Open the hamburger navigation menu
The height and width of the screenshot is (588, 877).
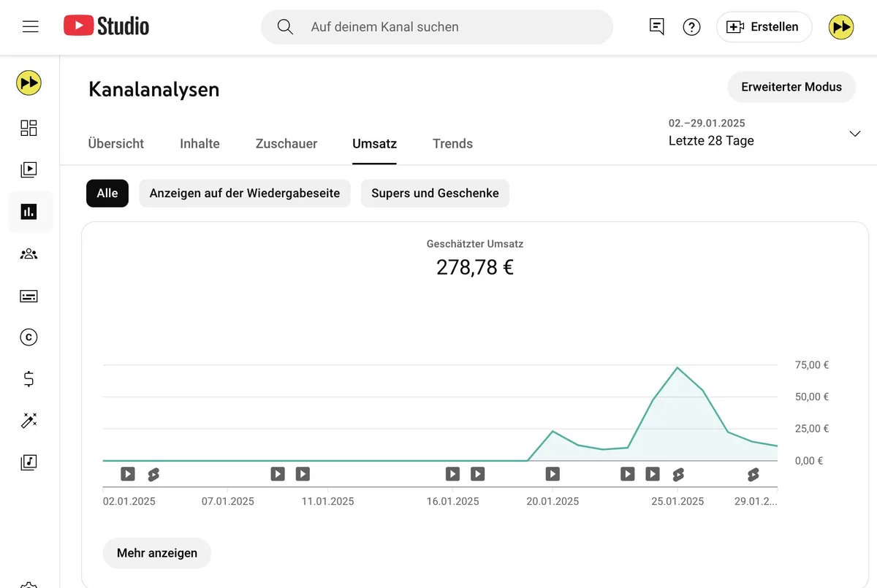pos(30,27)
